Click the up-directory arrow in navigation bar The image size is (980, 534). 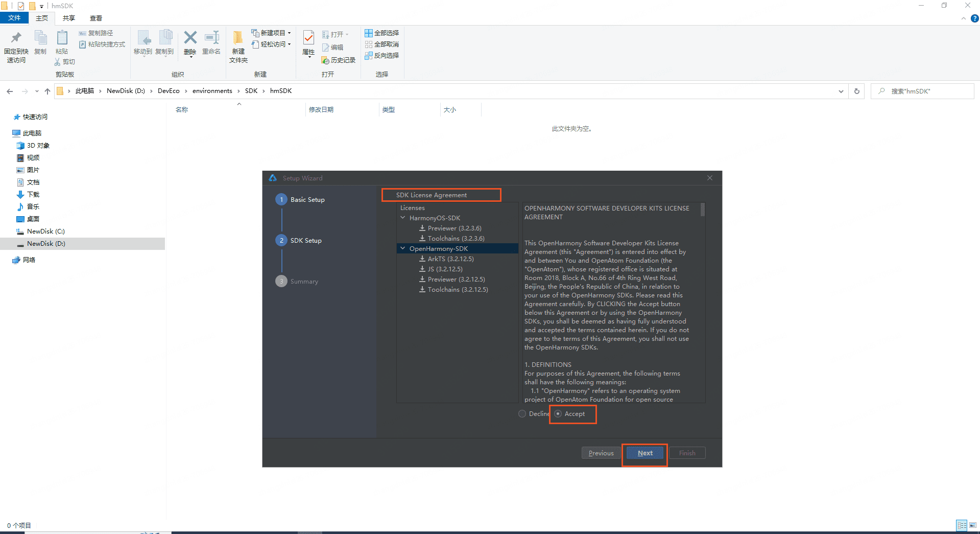pyautogui.click(x=47, y=91)
